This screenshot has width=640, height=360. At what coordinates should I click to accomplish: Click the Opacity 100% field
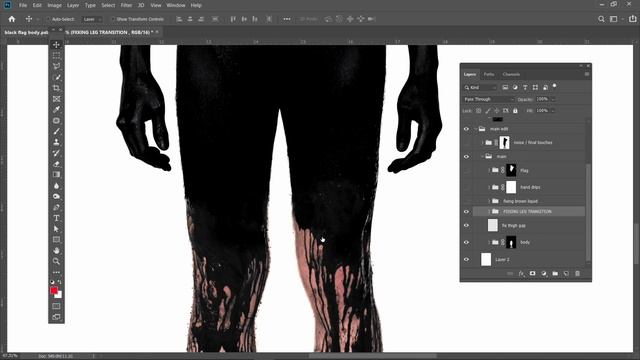[x=542, y=99]
